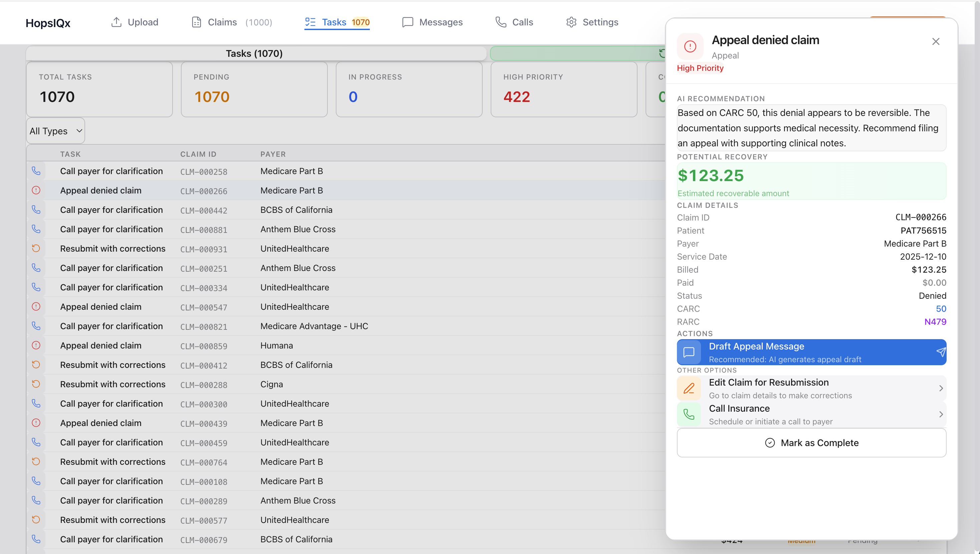Click CARC code 50 link
980x554 pixels.
(x=940, y=309)
